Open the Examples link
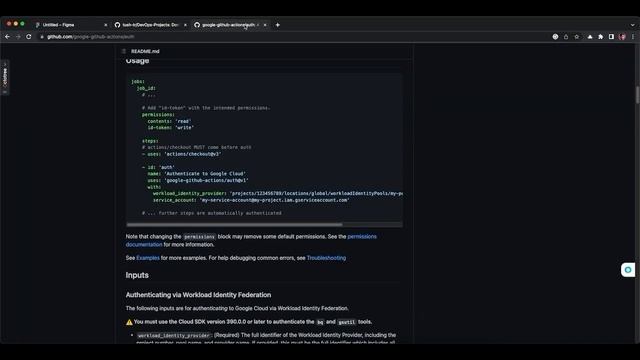This screenshot has height=360, width=640. pos(148,258)
